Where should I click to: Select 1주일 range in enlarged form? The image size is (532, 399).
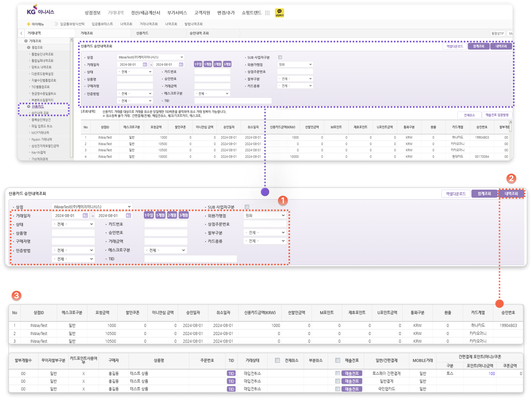pos(149,215)
